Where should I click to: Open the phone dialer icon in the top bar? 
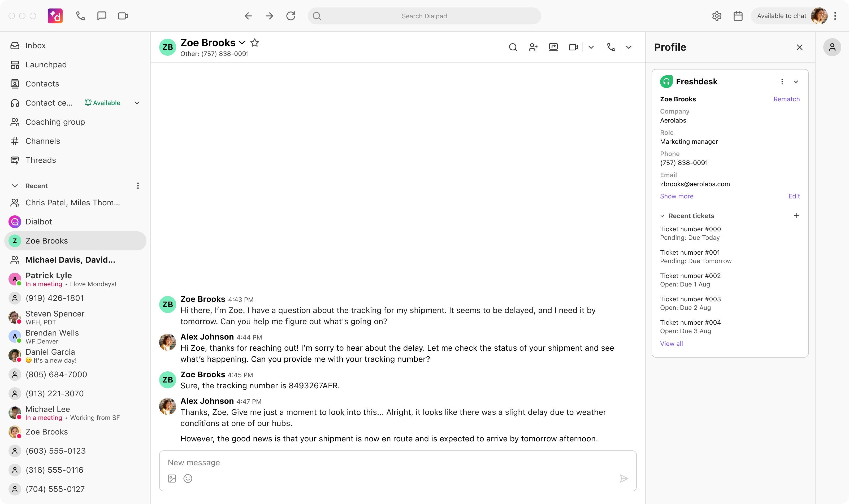point(80,16)
